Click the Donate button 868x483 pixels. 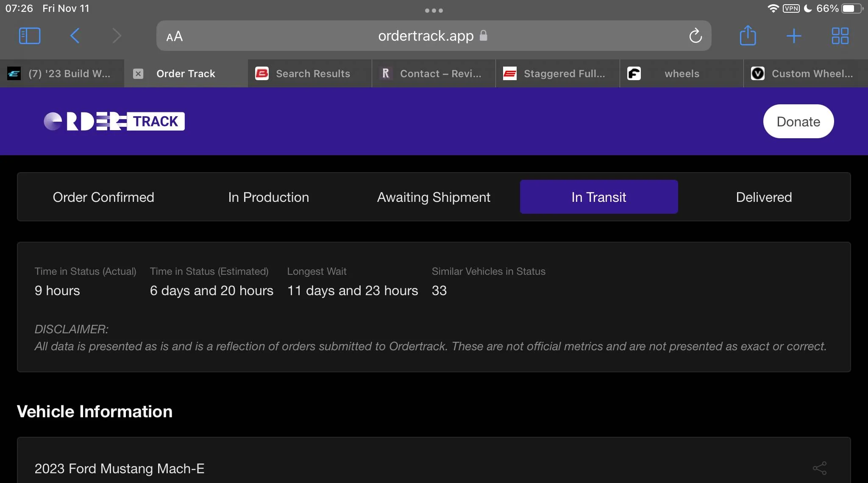798,122
